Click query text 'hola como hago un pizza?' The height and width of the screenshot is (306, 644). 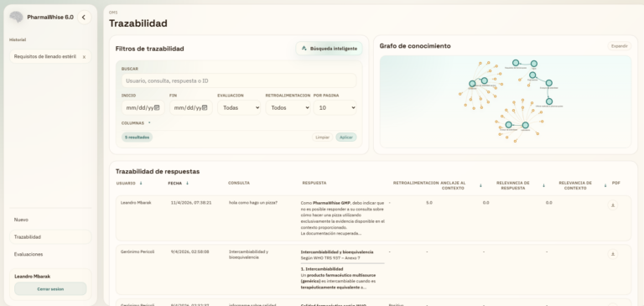click(x=253, y=203)
